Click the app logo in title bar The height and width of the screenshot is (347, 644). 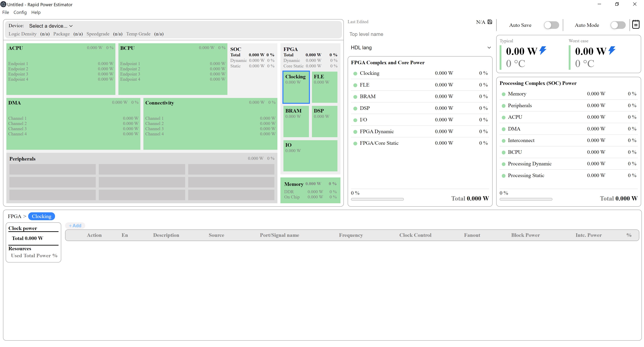(3, 4)
